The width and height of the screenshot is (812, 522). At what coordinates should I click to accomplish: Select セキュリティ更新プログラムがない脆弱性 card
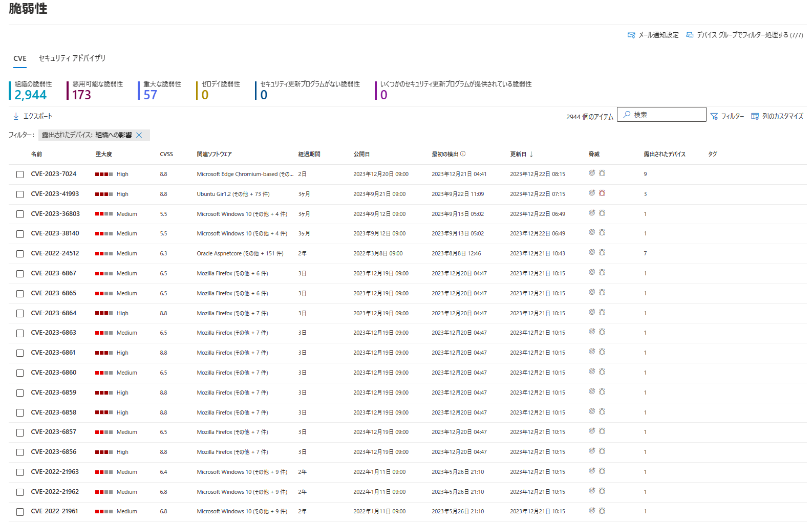308,90
